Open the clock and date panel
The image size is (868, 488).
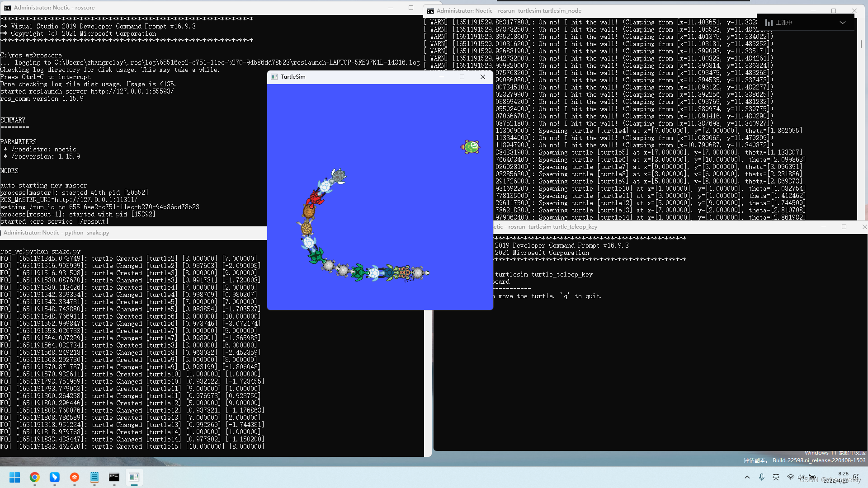coord(842,477)
